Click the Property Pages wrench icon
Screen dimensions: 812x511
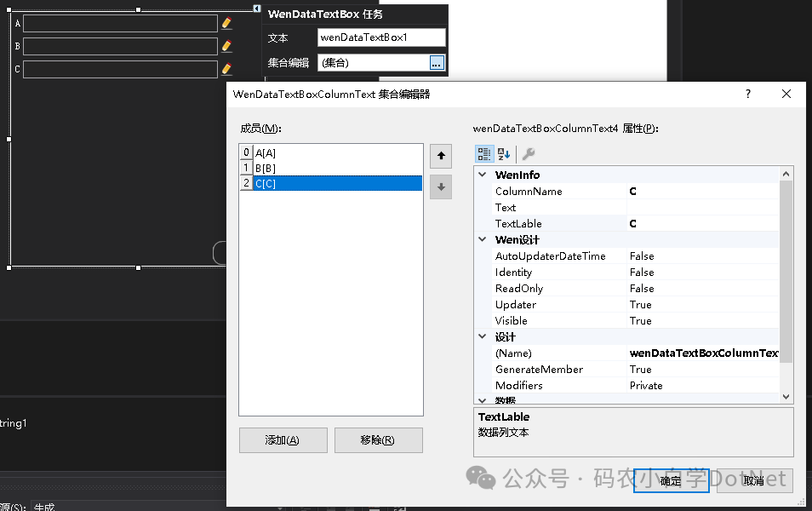click(528, 154)
